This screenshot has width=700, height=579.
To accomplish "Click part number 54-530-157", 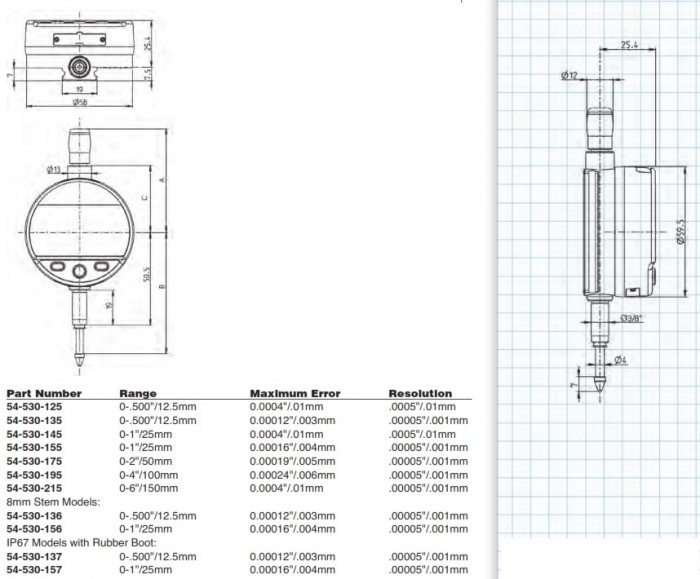I will 35,568.
